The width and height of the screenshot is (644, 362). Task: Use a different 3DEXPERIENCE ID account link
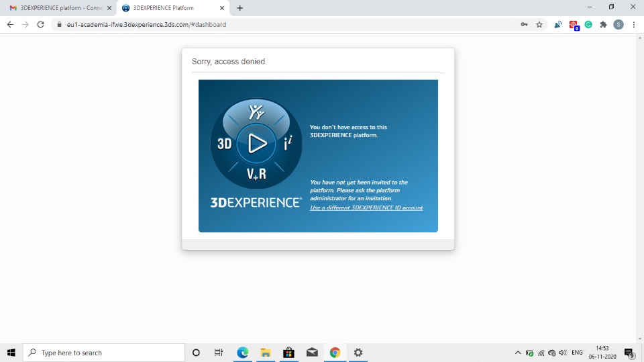point(366,208)
